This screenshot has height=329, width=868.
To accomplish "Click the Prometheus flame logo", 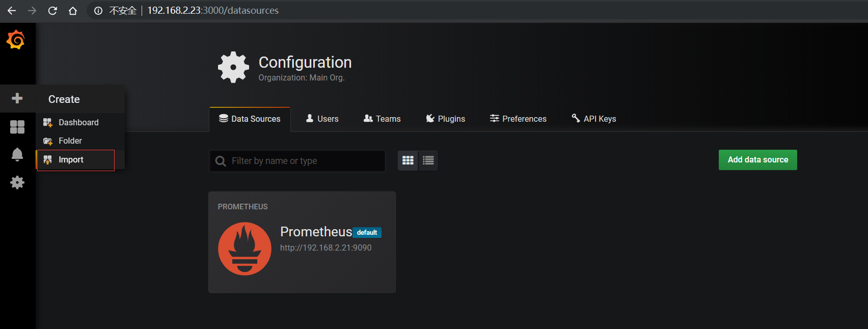I will pos(245,249).
